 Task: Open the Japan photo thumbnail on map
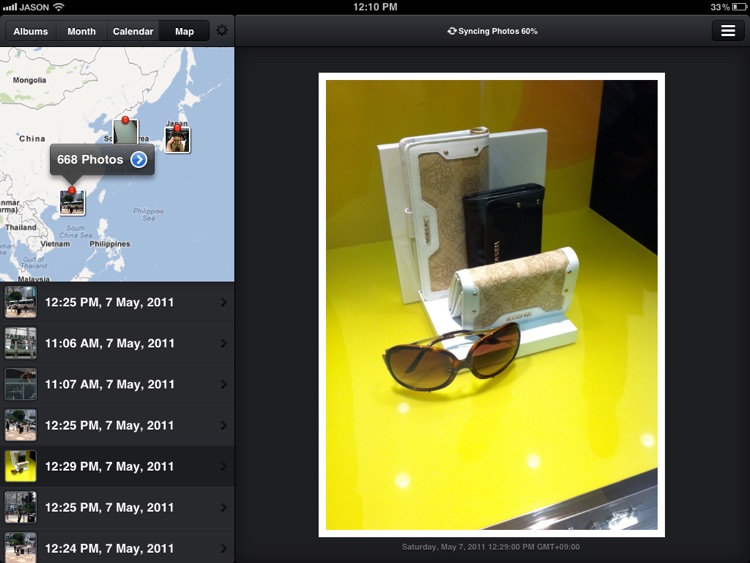point(177,140)
